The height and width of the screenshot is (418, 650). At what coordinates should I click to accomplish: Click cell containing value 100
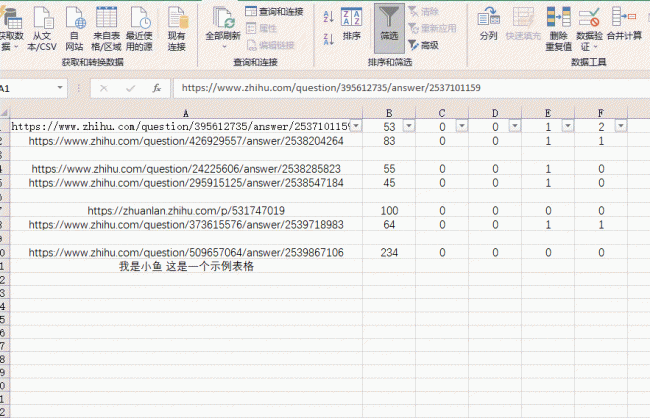389,211
